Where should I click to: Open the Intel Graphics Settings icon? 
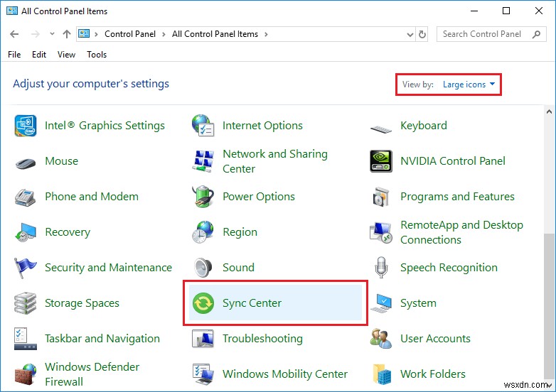pyautogui.click(x=26, y=126)
